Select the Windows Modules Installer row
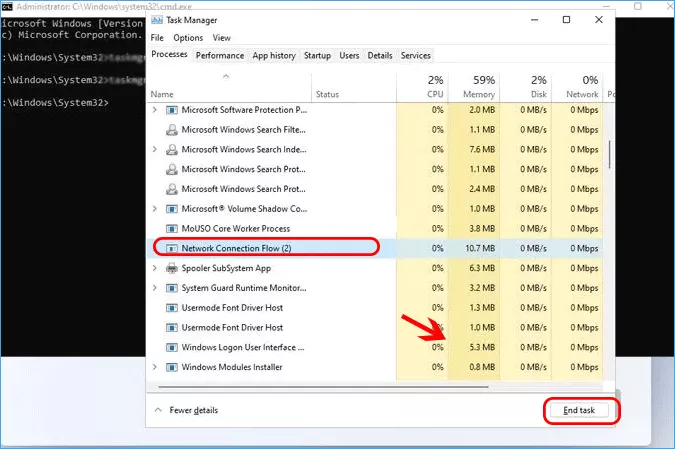Screen dimensions: 675x449 (x=375, y=368)
